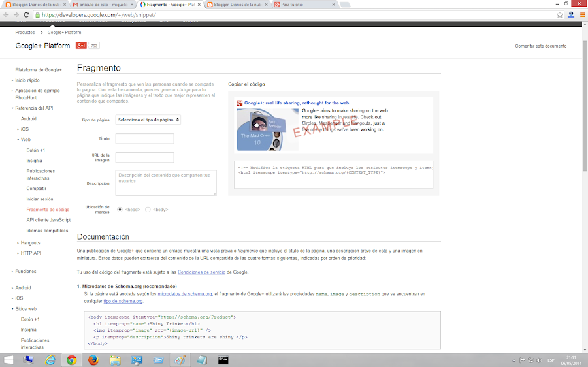Open Internet Explorer from the taskbar
Image resolution: width=588 pixels, height=367 pixels.
50,360
